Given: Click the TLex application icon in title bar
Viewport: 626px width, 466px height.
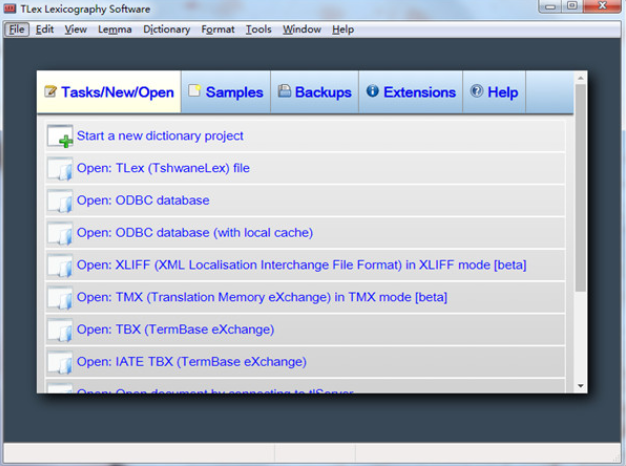Looking at the screenshot, I should (x=11, y=8).
